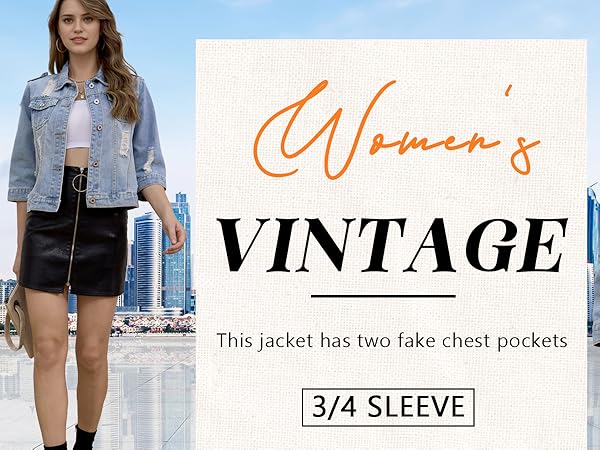Click the gold hoop earring
The image size is (600, 450).
click(x=60, y=46)
